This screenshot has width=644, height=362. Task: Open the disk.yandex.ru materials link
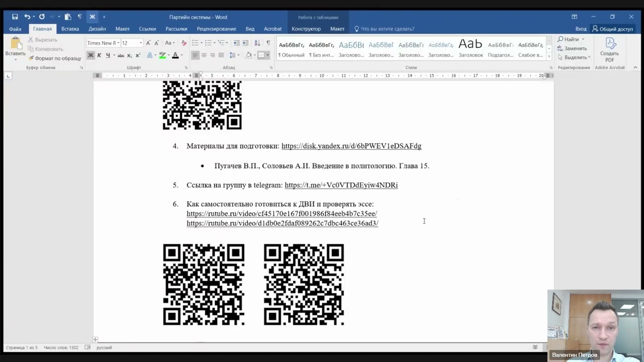pyautogui.click(x=351, y=146)
